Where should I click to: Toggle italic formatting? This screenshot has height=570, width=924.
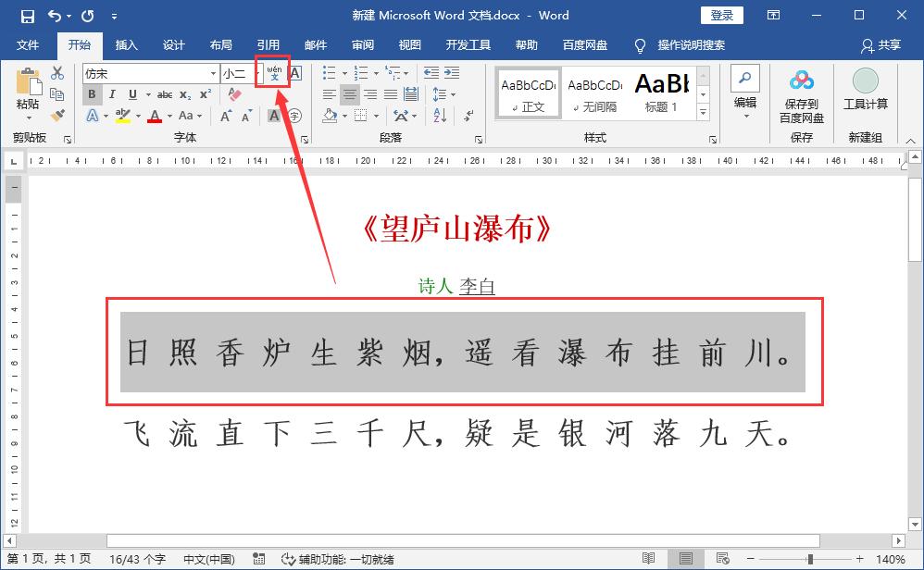pos(111,94)
